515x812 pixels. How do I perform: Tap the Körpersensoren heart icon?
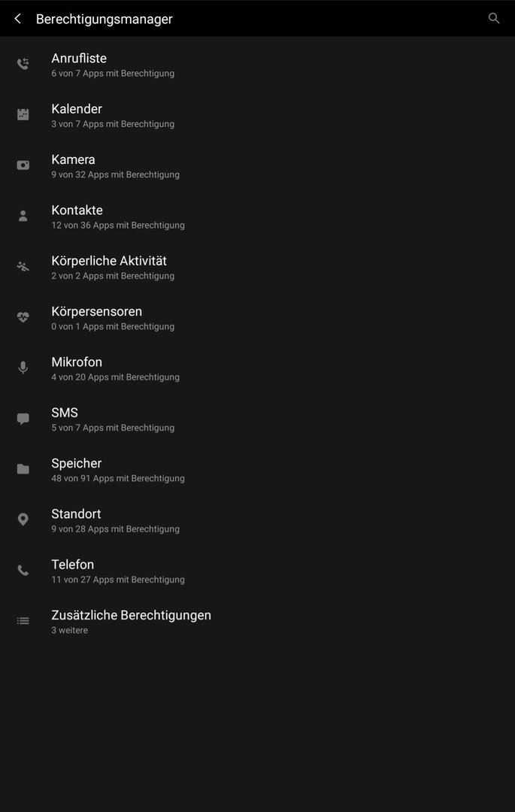23,317
